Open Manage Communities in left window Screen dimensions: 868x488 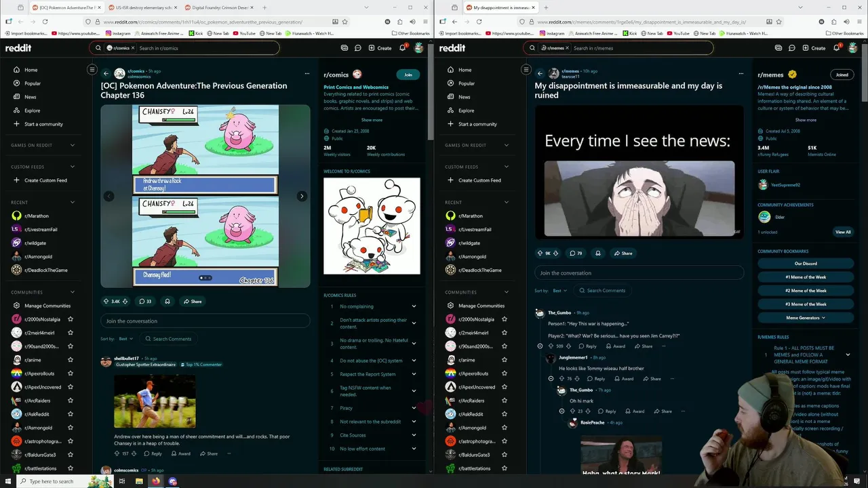(x=47, y=306)
